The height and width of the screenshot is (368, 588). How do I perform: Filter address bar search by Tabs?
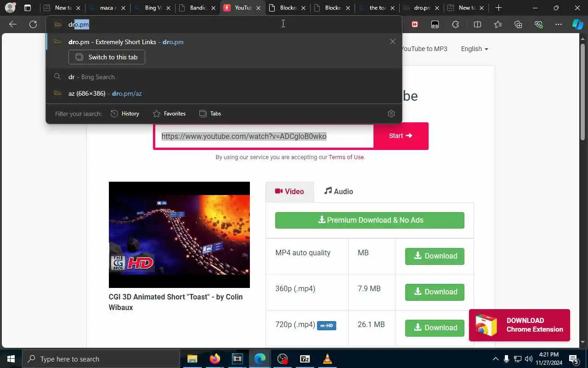click(210, 114)
